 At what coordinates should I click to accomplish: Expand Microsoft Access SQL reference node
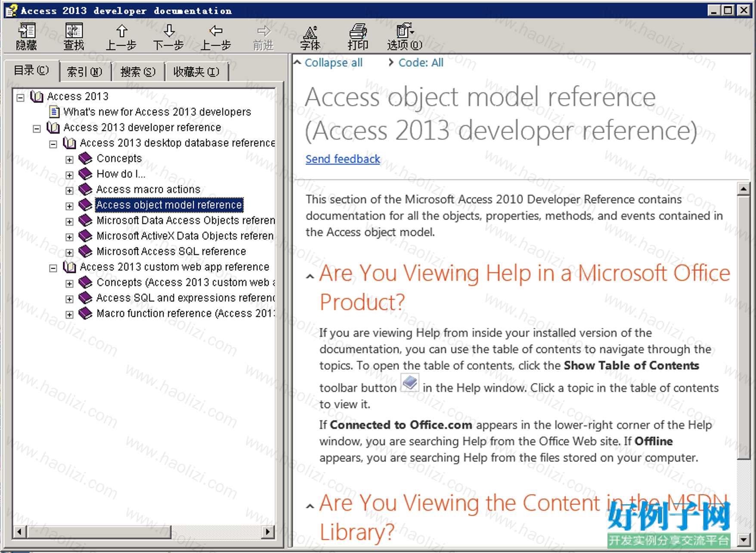pyautogui.click(x=69, y=253)
